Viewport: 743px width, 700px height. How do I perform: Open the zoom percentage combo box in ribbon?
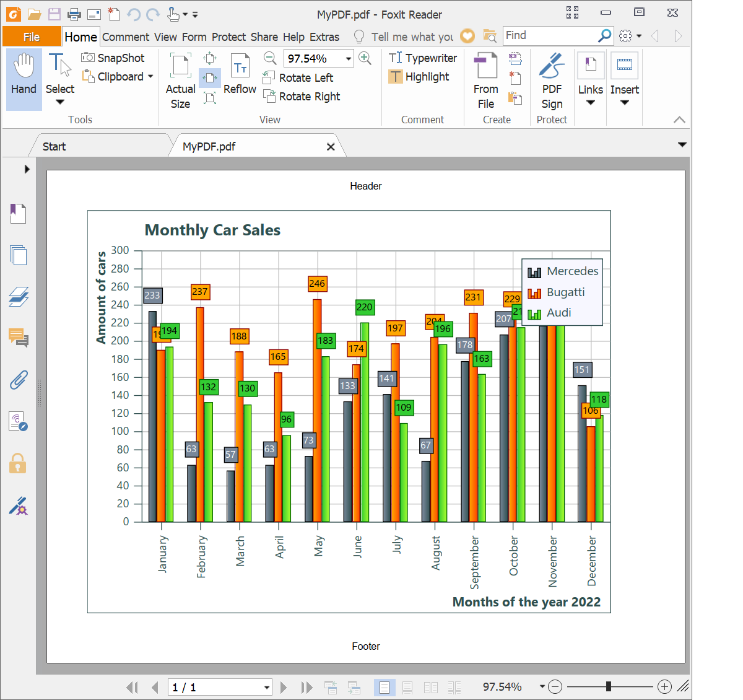(x=318, y=58)
